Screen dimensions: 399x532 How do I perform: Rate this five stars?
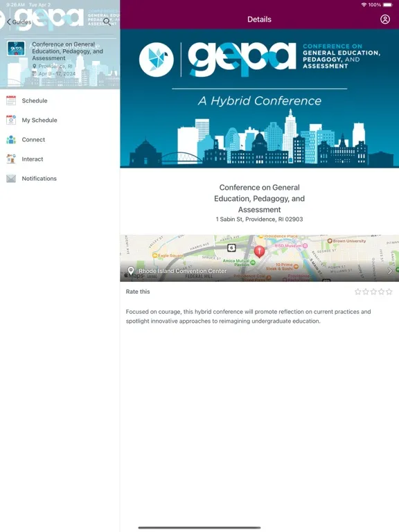[x=389, y=292]
